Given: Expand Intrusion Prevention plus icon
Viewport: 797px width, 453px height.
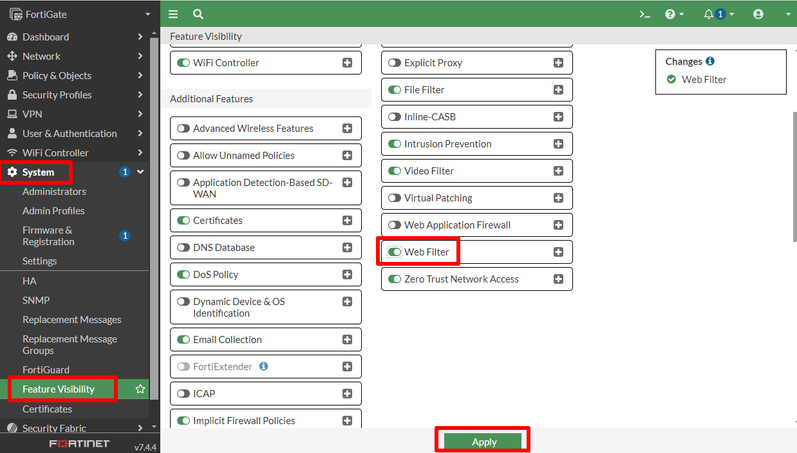Looking at the screenshot, I should pos(558,144).
